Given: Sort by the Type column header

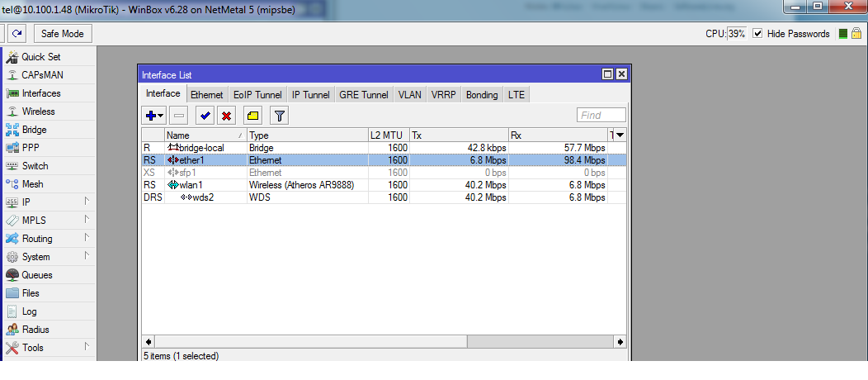Looking at the screenshot, I should tap(307, 135).
